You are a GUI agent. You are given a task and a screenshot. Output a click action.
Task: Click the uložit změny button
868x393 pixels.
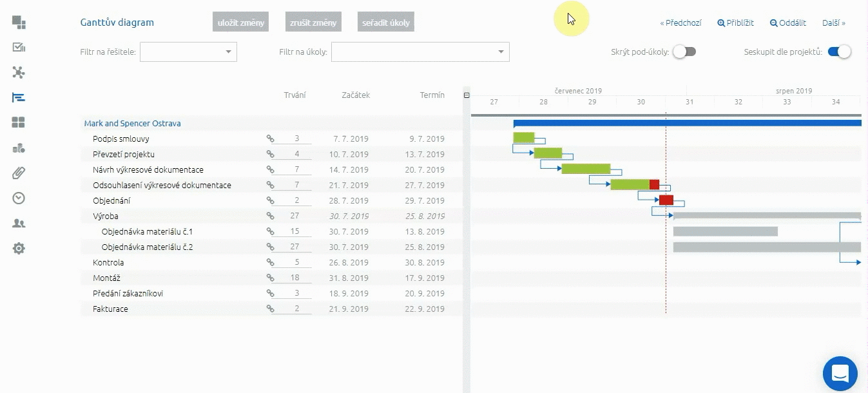pos(240,22)
